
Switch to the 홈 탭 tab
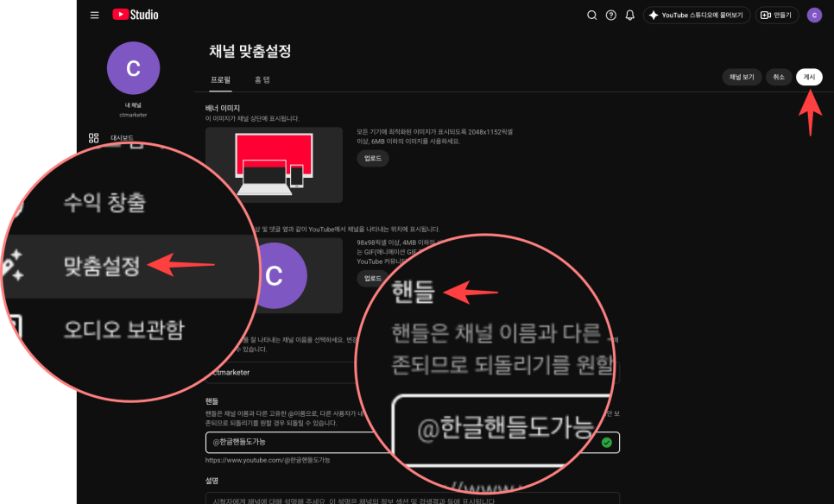(x=262, y=80)
